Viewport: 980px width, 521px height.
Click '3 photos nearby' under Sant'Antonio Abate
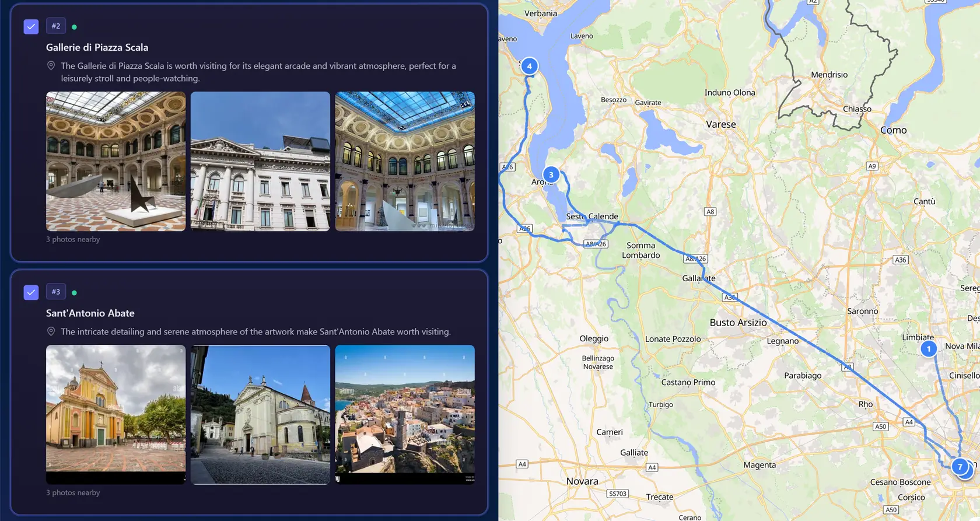coord(73,492)
